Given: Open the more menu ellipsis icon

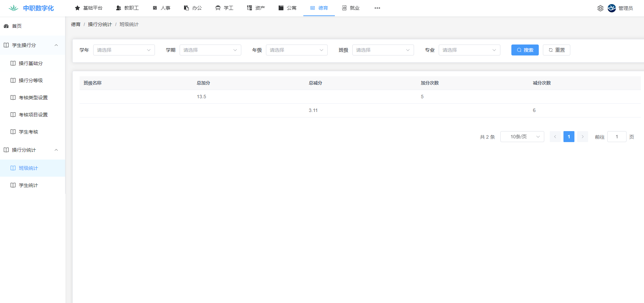Looking at the screenshot, I should pos(377,8).
